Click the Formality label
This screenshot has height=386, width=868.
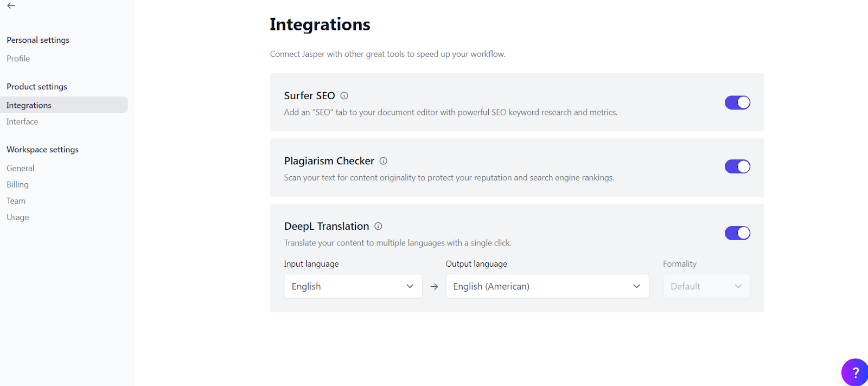pyautogui.click(x=680, y=264)
